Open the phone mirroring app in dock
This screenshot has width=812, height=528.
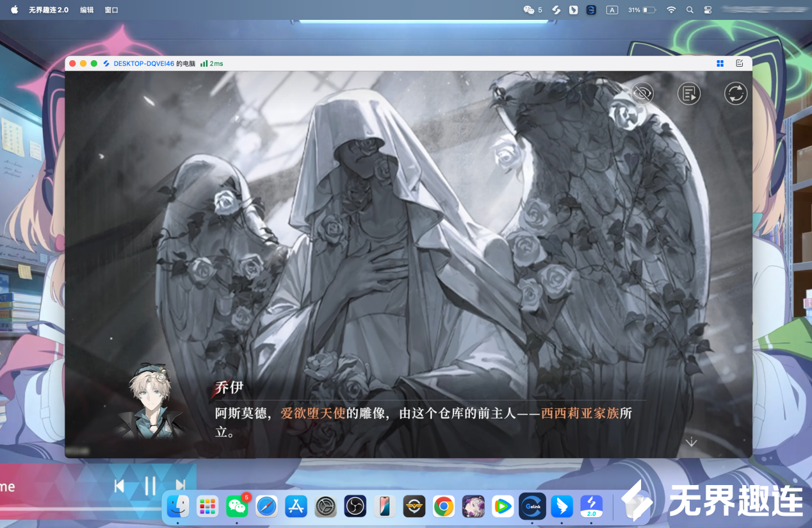pos(385,506)
